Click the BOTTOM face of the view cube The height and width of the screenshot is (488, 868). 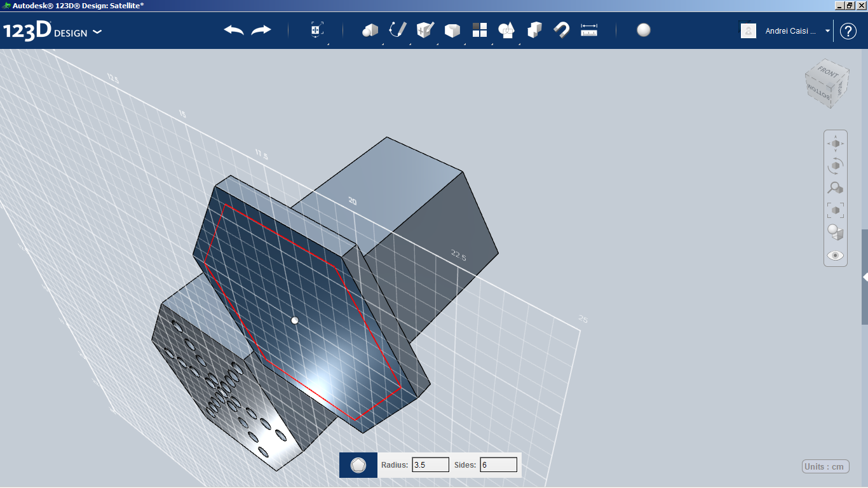817,93
